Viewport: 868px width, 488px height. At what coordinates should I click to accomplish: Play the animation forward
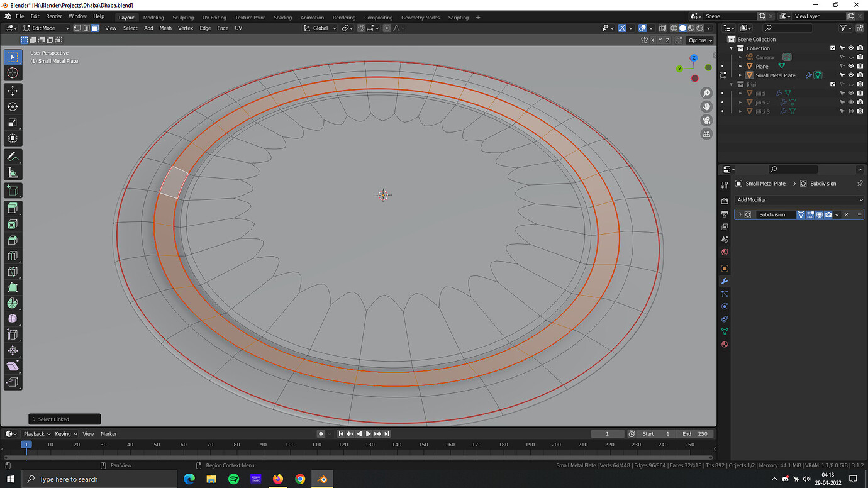pyautogui.click(x=369, y=434)
